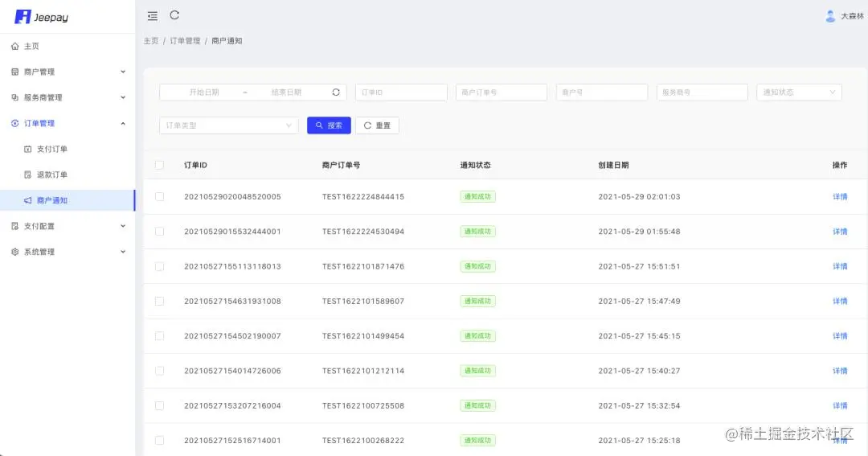Click 主页 in the breadcrumb

coord(150,41)
